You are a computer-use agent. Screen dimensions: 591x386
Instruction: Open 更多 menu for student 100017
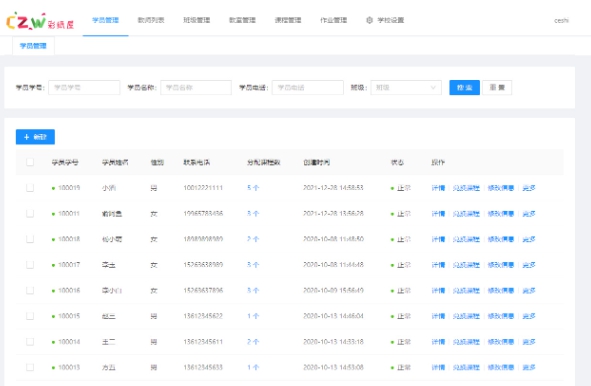pyautogui.click(x=529, y=265)
